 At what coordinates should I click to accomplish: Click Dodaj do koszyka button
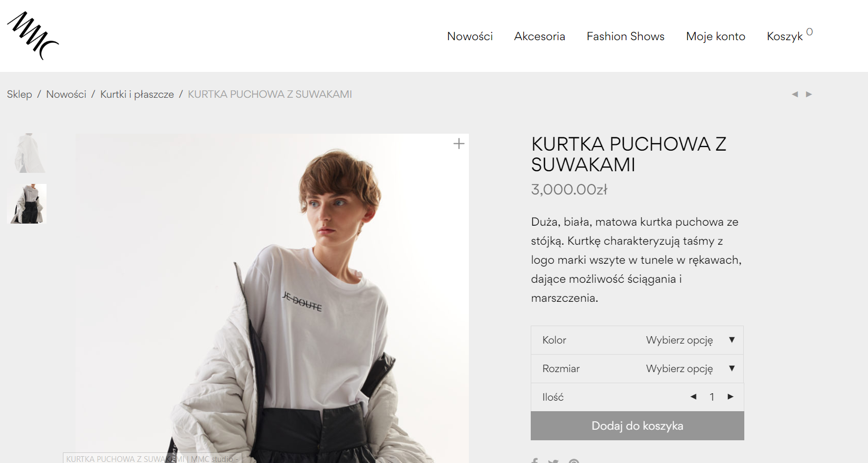click(x=638, y=425)
